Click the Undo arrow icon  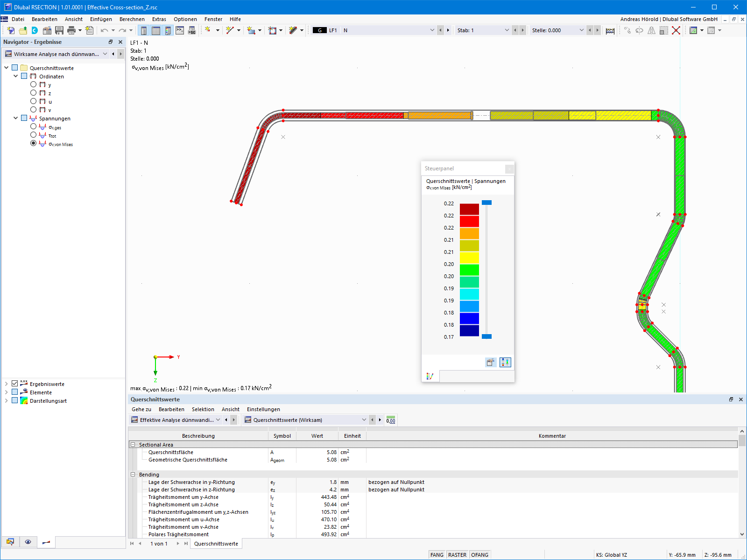104,30
